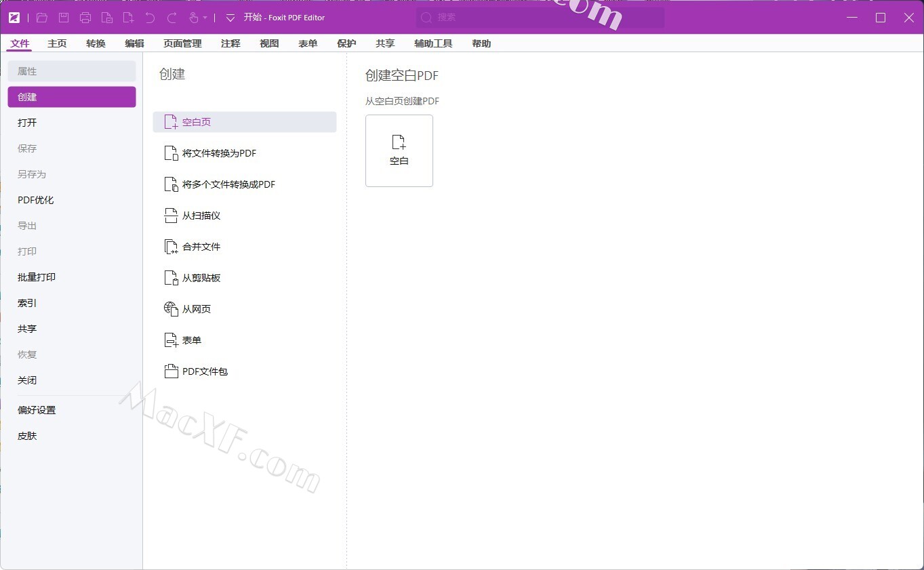Switch to the 视图 tab
924x570 pixels.
(x=269, y=43)
